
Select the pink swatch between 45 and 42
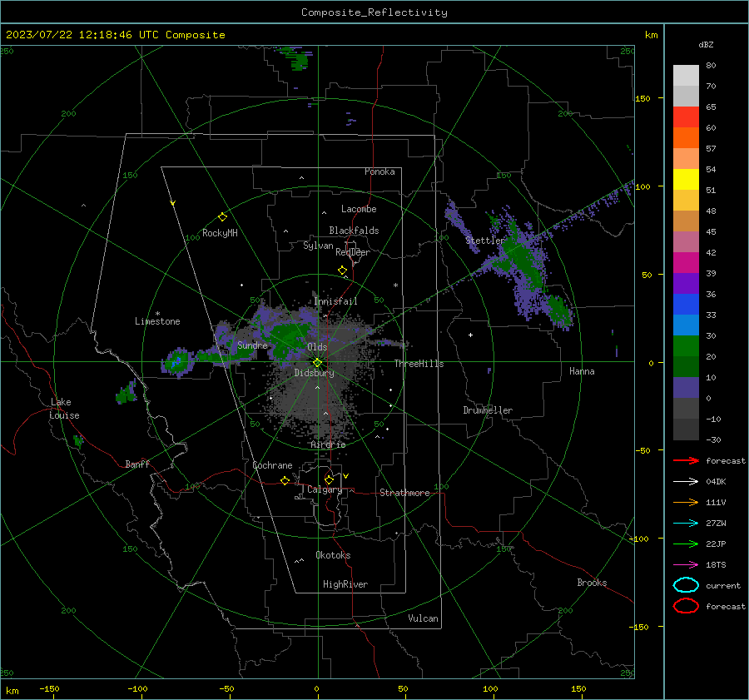coord(686,241)
